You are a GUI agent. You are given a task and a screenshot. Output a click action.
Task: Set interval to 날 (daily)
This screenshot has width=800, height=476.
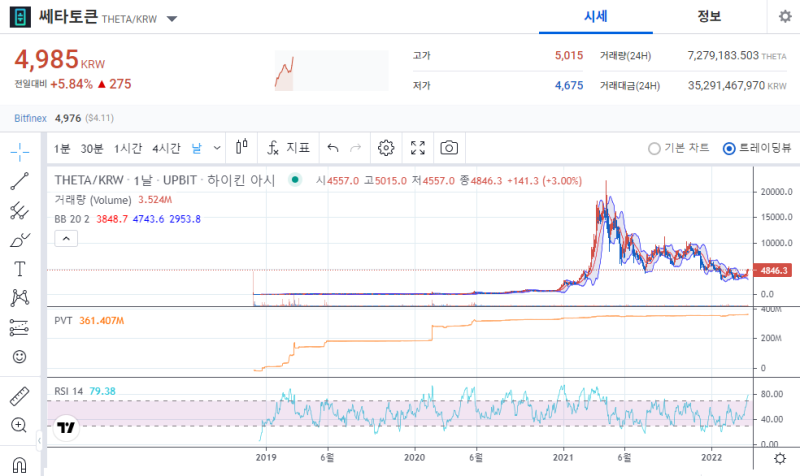click(x=196, y=148)
